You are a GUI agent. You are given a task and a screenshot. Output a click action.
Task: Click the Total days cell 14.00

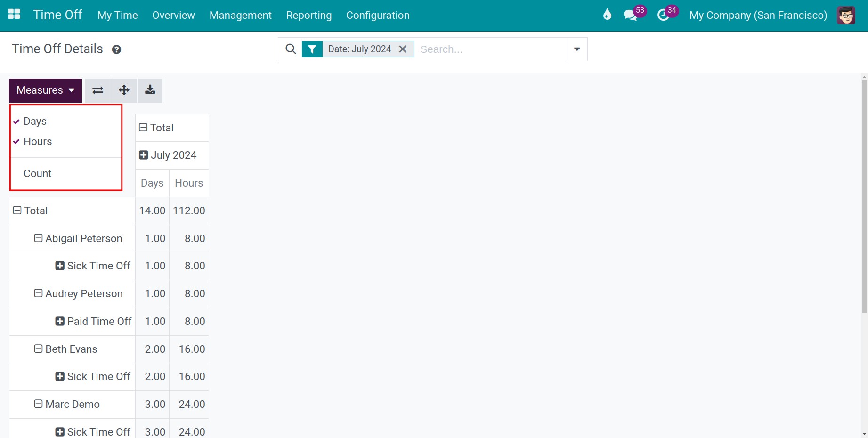click(x=152, y=211)
